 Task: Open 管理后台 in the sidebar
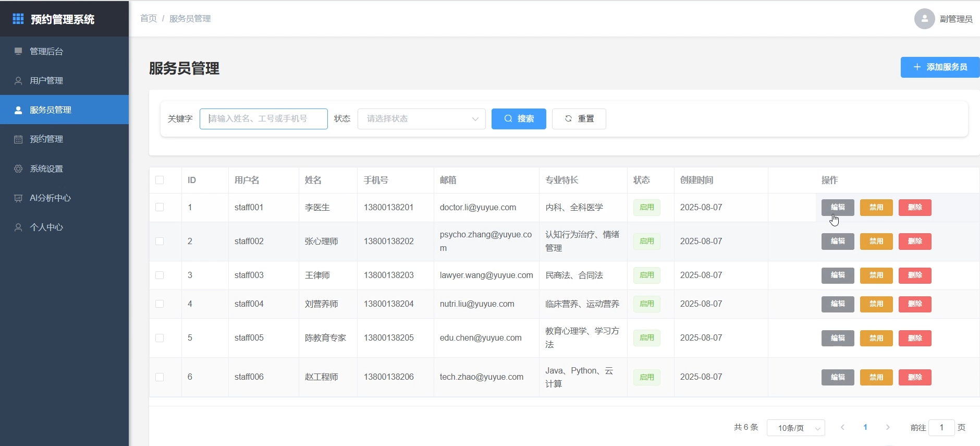tap(64, 51)
